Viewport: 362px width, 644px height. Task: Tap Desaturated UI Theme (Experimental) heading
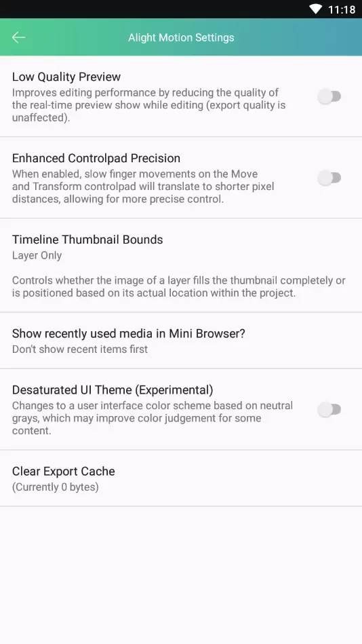point(113,390)
